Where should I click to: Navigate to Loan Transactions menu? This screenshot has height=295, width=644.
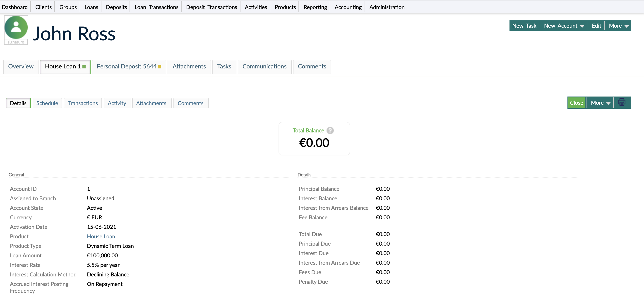point(156,7)
